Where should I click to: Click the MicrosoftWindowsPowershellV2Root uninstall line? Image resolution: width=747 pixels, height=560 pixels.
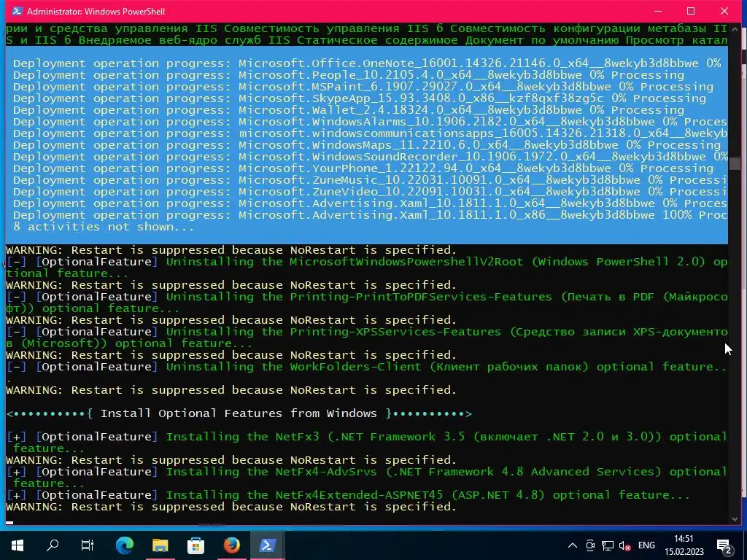click(367, 268)
